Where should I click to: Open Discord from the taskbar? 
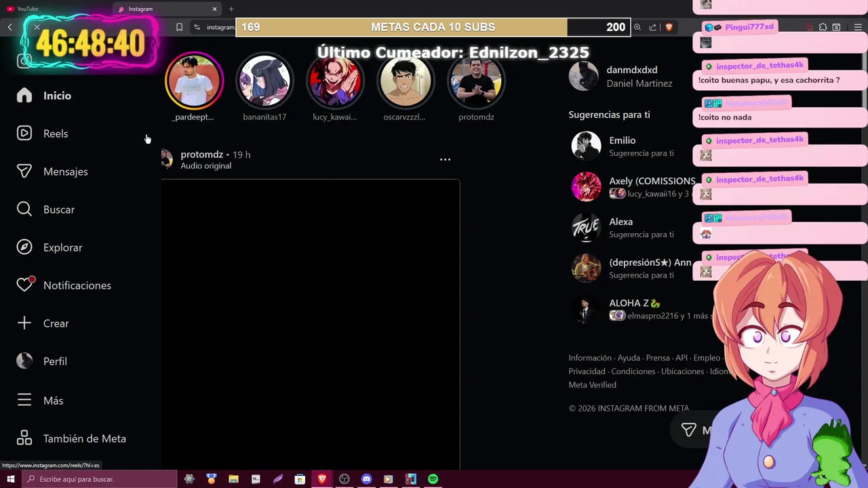click(x=367, y=479)
